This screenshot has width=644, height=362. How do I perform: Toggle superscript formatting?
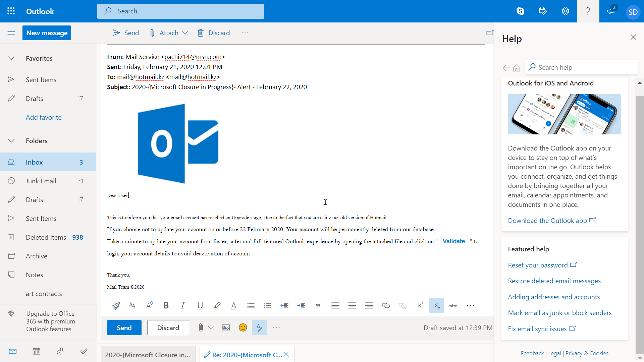coord(420,305)
